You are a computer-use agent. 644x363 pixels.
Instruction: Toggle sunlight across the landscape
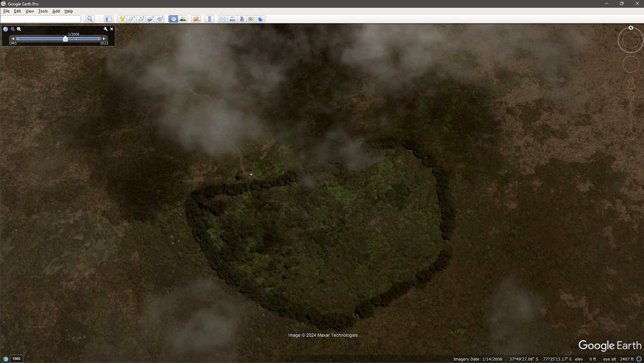pyautogui.click(x=183, y=19)
